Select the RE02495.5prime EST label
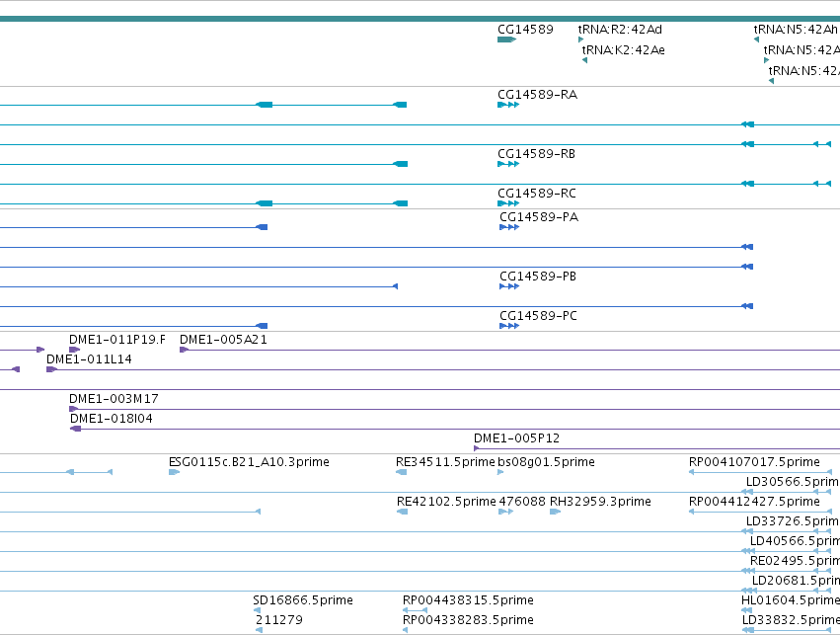The width and height of the screenshot is (840, 635). (795, 561)
